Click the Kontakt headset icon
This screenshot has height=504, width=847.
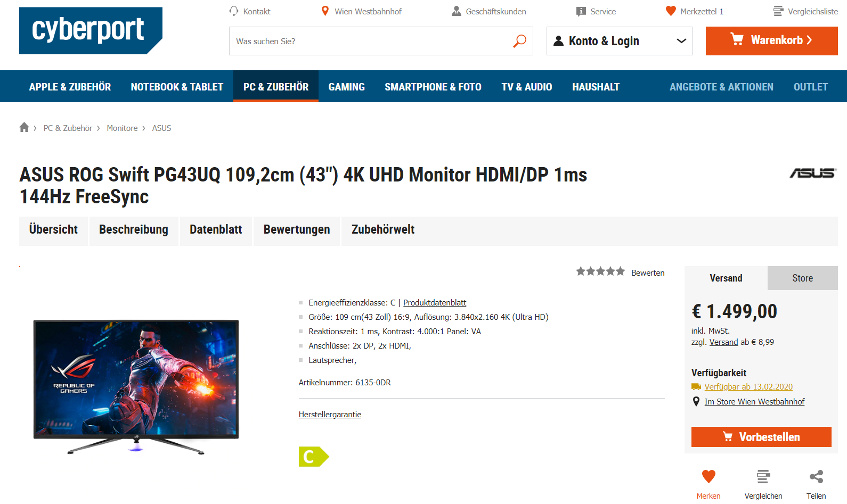pyautogui.click(x=234, y=11)
